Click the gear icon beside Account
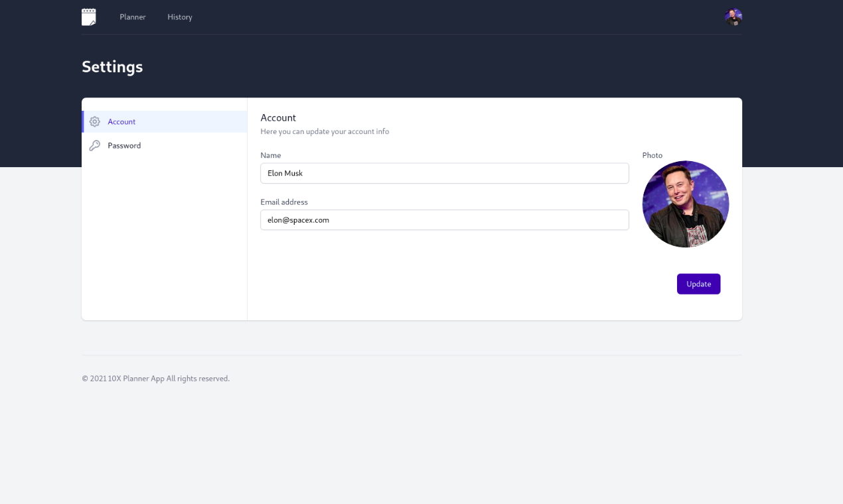 (x=95, y=121)
